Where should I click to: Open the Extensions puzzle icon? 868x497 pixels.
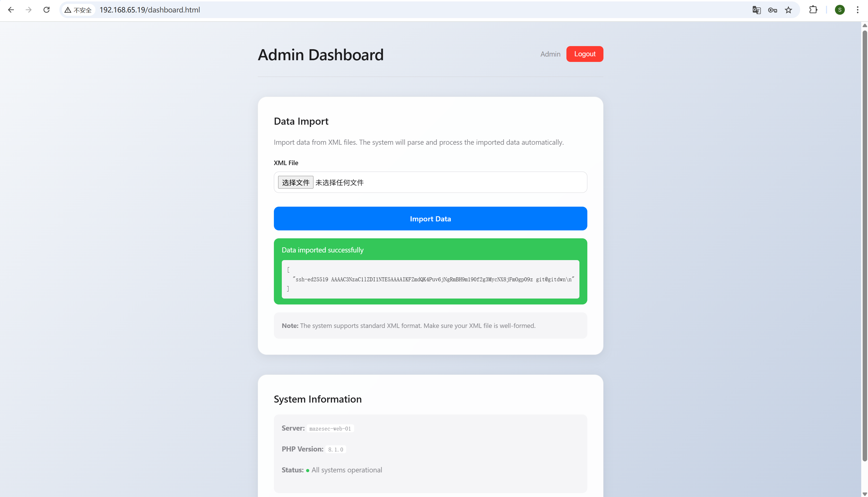tap(813, 10)
